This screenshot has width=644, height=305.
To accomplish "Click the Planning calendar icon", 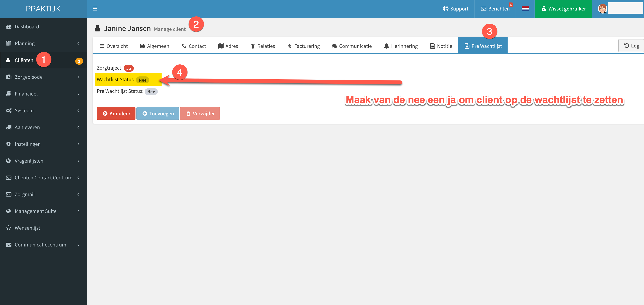I will [9, 43].
